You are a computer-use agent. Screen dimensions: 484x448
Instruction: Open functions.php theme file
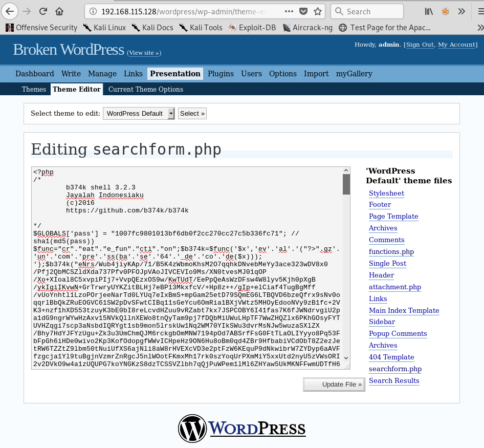391,251
